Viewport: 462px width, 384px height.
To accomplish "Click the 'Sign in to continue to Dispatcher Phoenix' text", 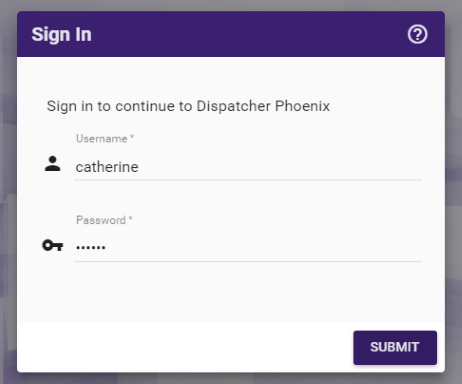I will coord(188,106).
